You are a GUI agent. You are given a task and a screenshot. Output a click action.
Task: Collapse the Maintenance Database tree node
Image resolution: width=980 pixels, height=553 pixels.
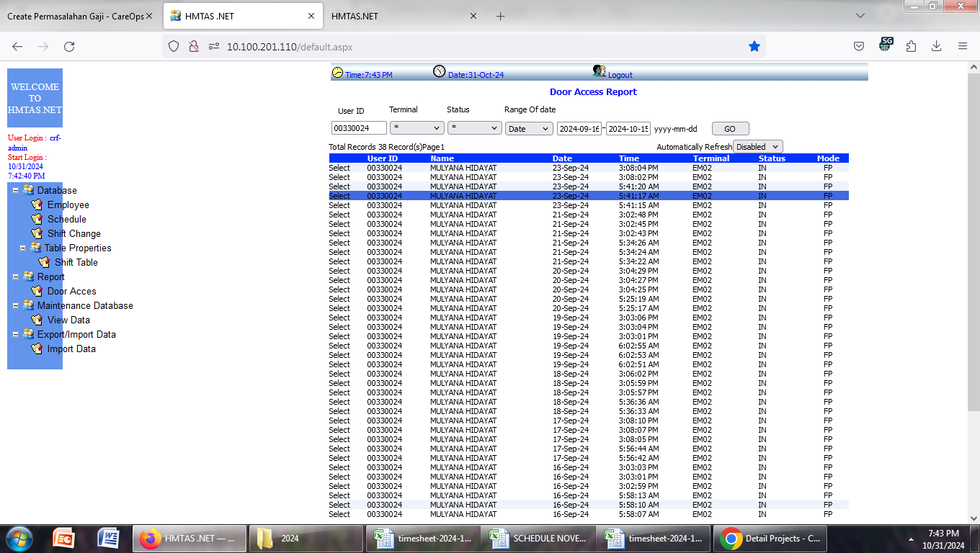tap(15, 305)
